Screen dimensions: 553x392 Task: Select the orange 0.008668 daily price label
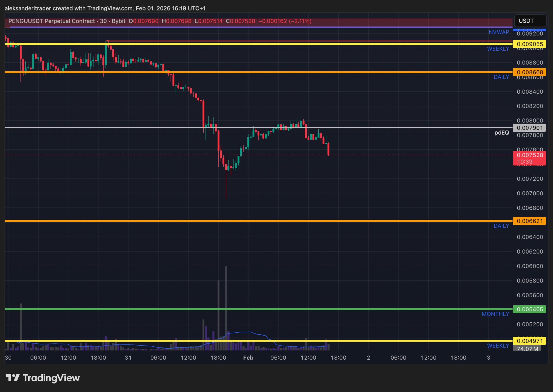(x=529, y=72)
